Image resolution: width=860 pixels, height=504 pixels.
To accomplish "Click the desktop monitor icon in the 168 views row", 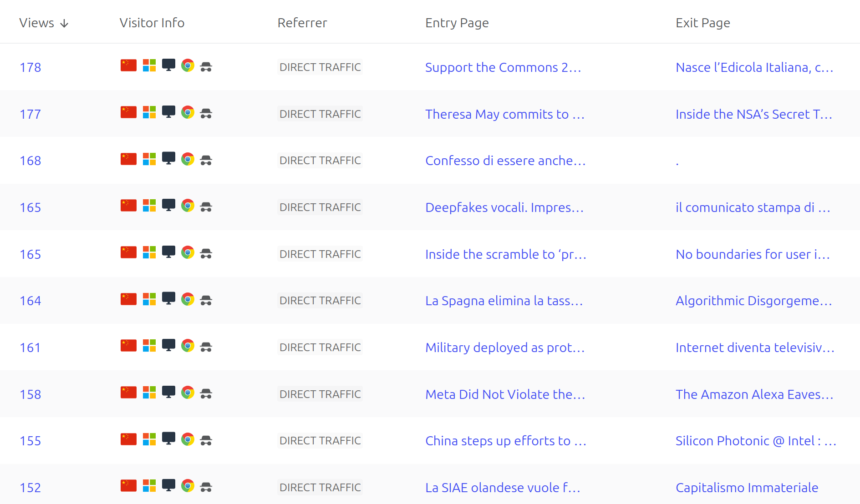I will click(168, 158).
